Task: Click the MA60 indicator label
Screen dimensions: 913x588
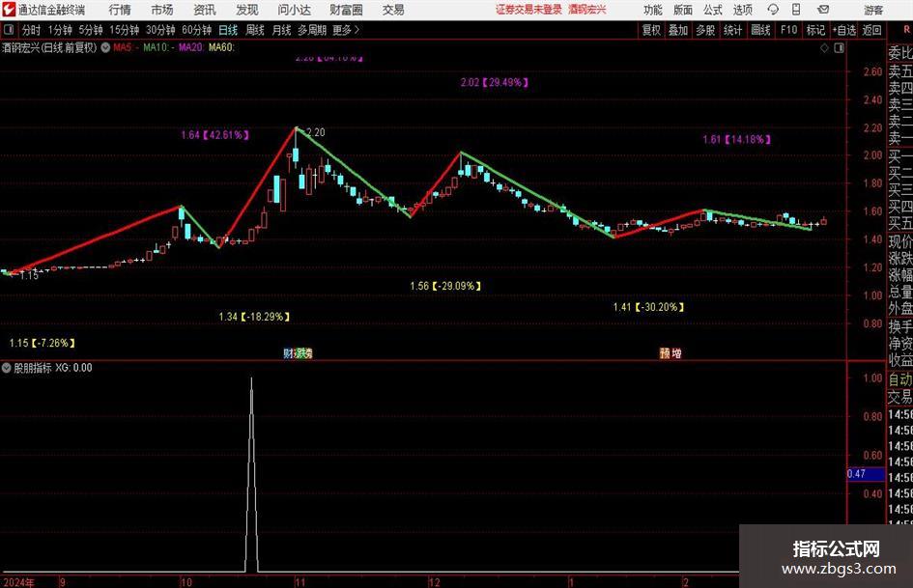Action: (222, 47)
